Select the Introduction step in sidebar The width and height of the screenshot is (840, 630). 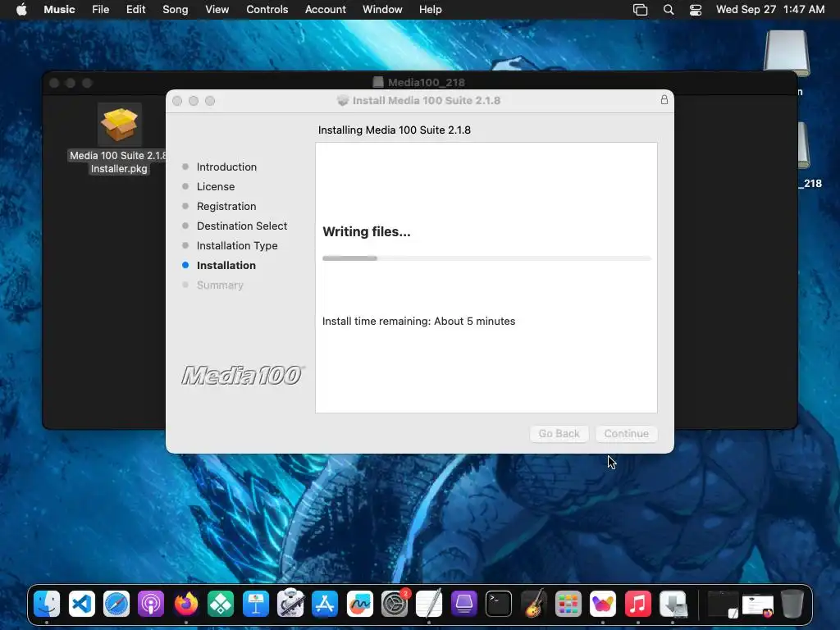pyautogui.click(x=226, y=167)
